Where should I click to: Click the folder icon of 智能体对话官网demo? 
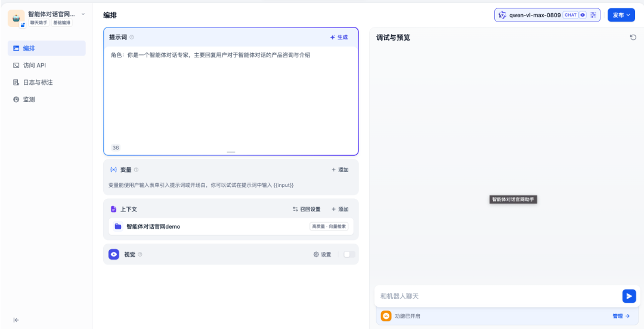point(118,226)
